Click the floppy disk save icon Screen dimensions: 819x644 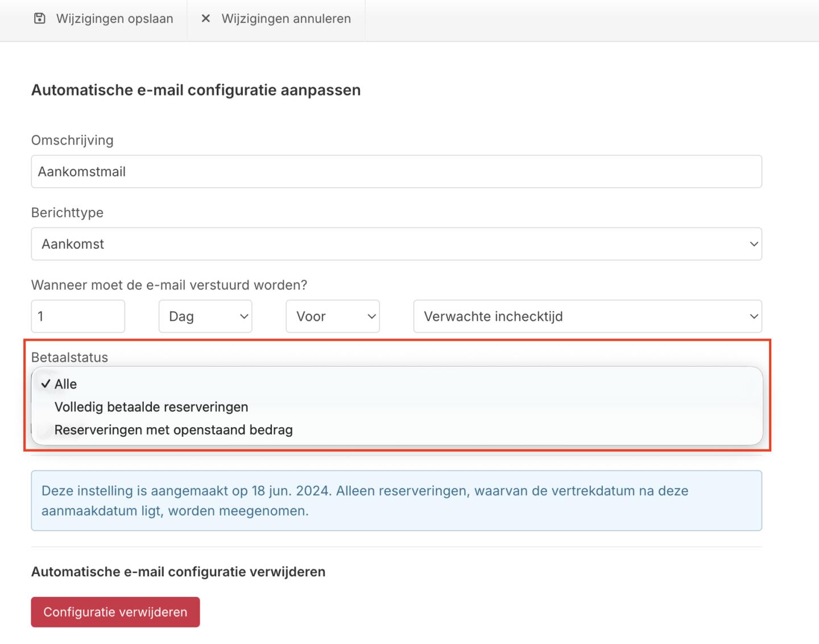[40, 19]
